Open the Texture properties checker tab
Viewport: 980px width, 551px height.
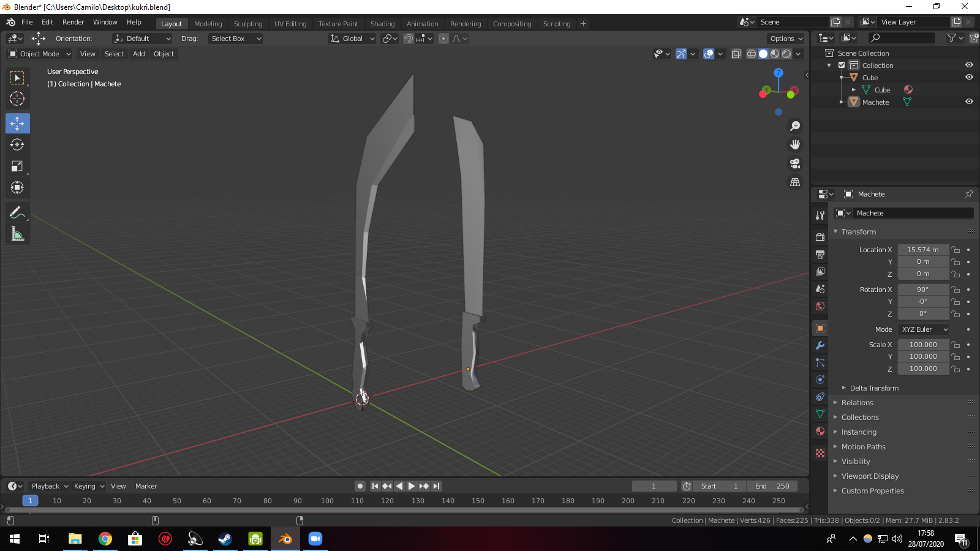coord(820,453)
